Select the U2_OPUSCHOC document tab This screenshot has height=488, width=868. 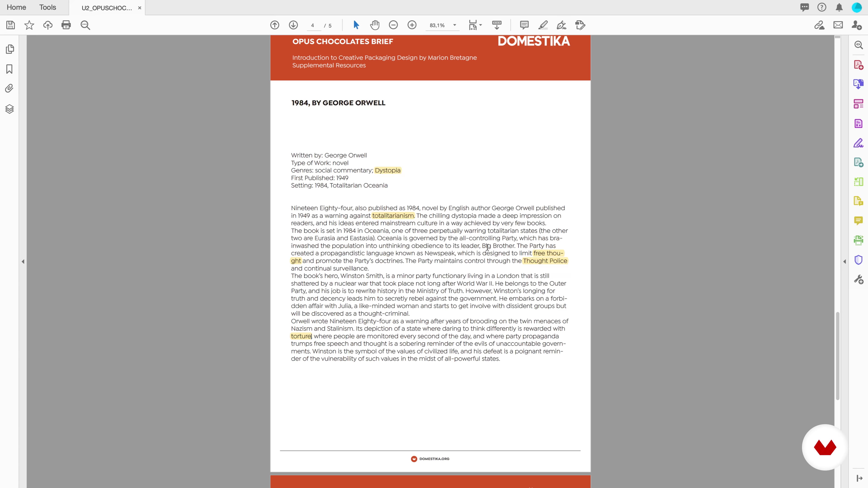pos(107,8)
